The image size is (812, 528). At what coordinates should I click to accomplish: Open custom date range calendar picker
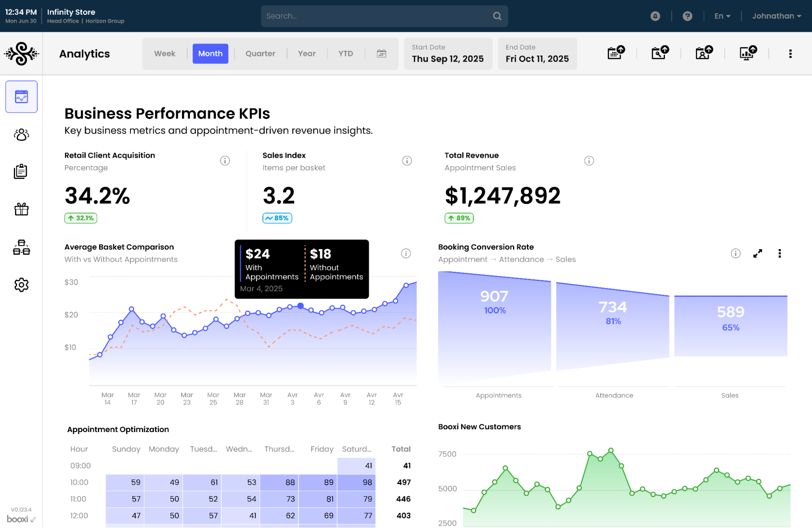(381, 54)
